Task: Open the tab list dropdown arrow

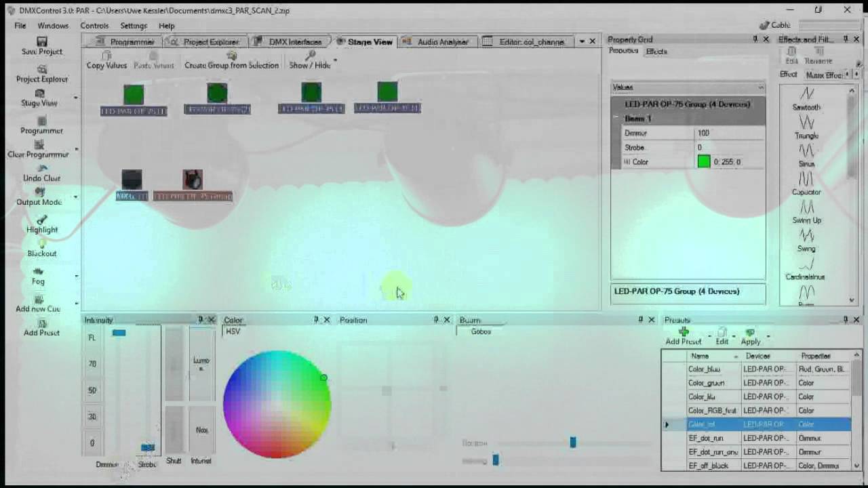Action: (x=582, y=41)
